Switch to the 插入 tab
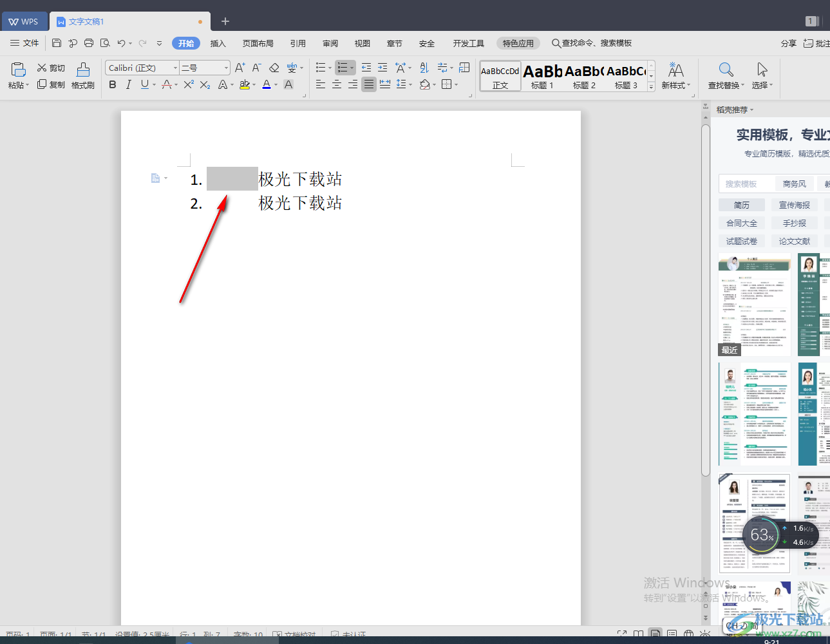Image resolution: width=830 pixels, height=644 pixels. [x=218, y=43]
